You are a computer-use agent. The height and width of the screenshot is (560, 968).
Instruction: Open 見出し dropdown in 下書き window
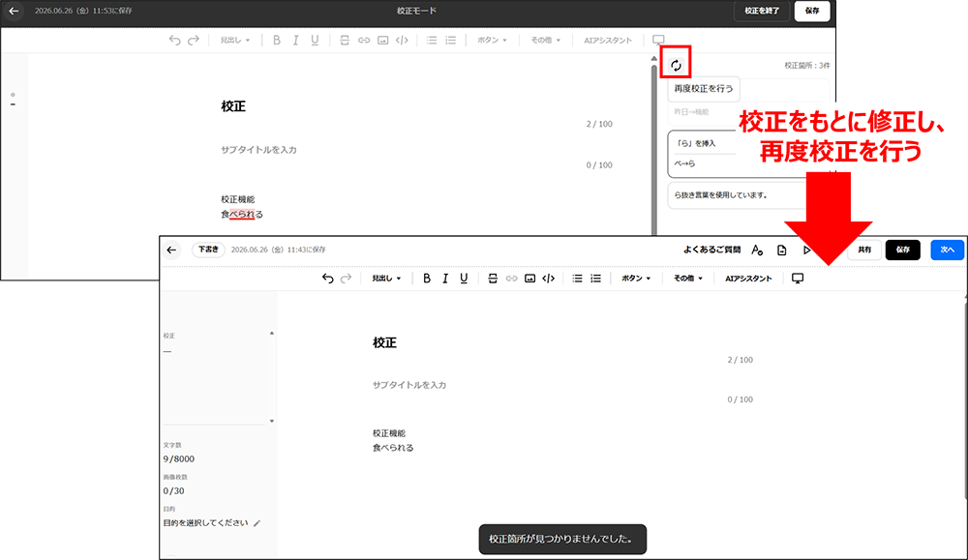tap(386, 279)
